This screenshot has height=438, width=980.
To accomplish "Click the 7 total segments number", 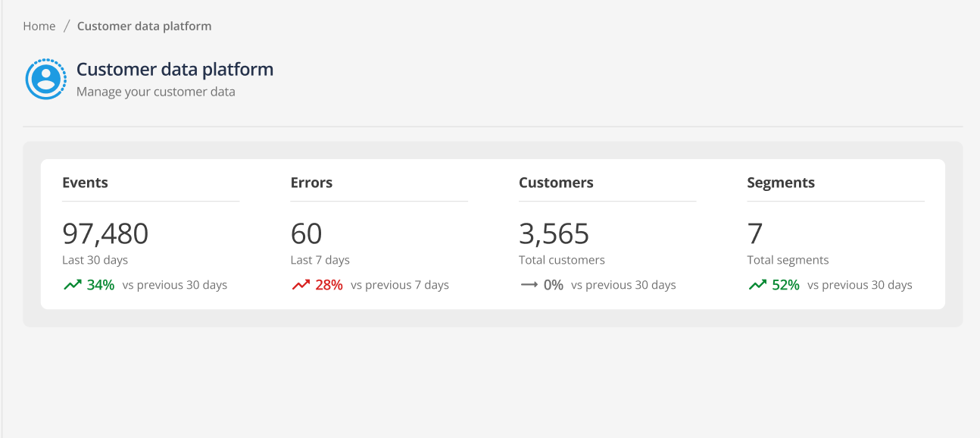I will [755, 233].
